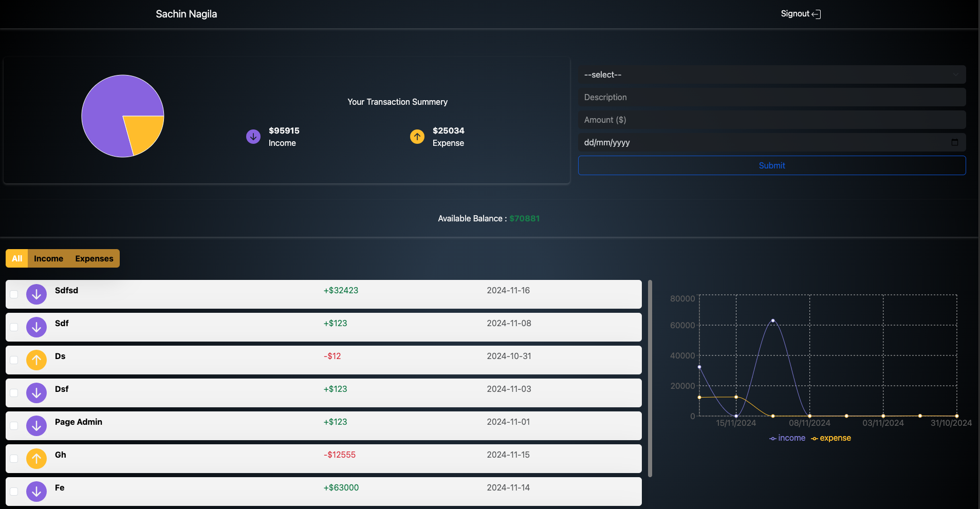Image resolution: width=980 pixels, height=509 pixels.
Task: Click the yellow expense arrow icon beside Gh
Action: (x=36, y=459)
